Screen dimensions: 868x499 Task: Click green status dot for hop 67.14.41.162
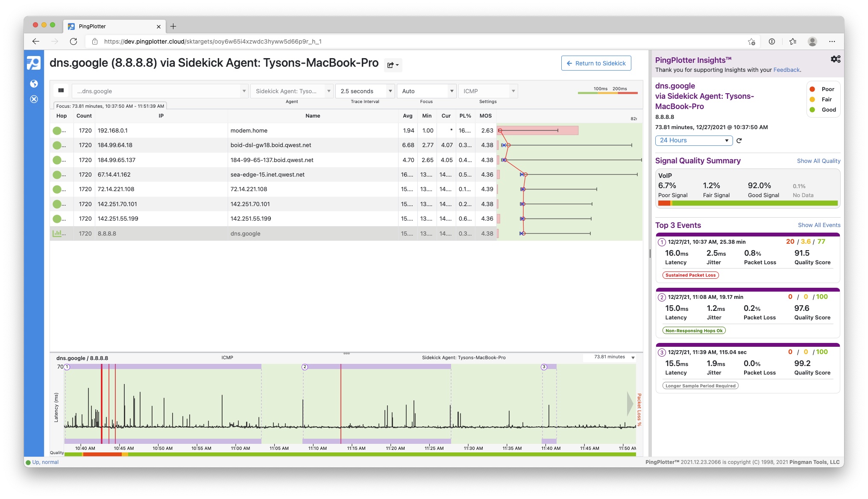pos(57,175)
